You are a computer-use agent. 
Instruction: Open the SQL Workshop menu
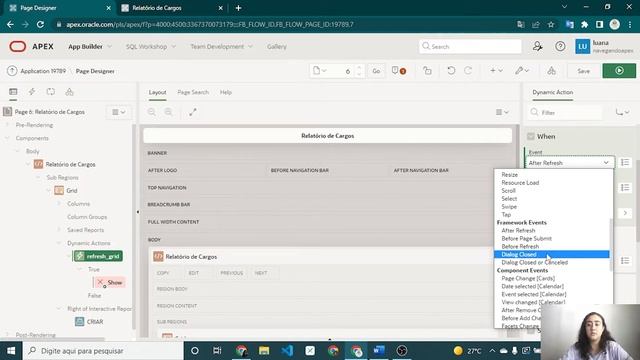151,47
